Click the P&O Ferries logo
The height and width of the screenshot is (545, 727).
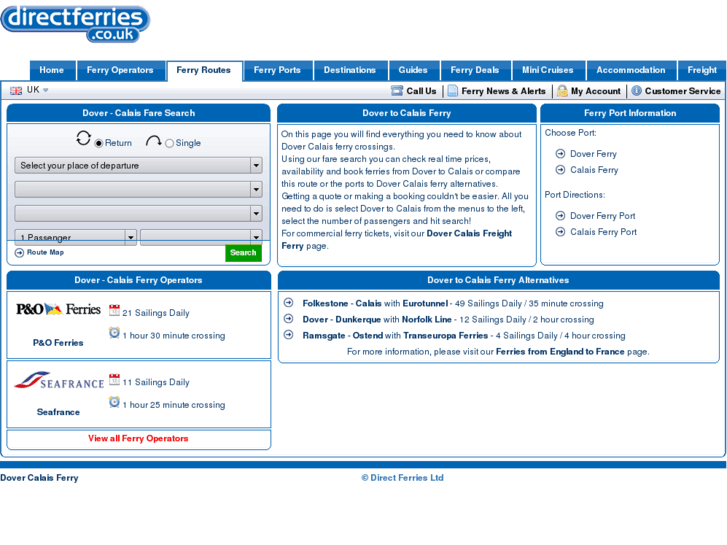tap(58, 309)
